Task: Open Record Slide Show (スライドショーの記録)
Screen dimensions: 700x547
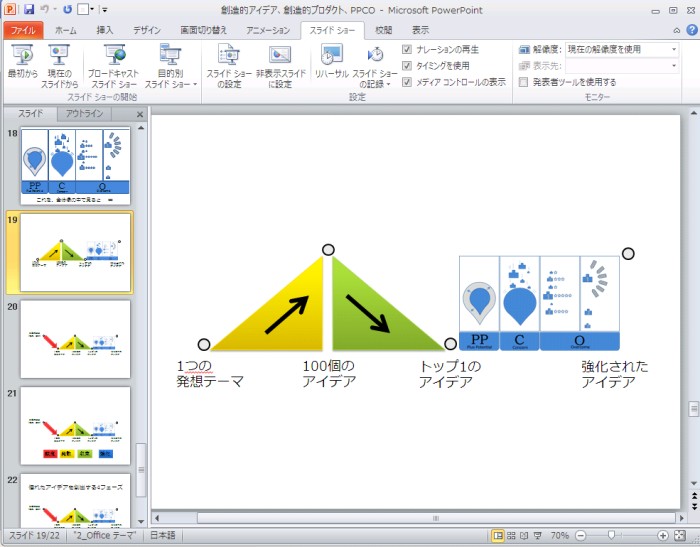Action: tap(375, 66)
